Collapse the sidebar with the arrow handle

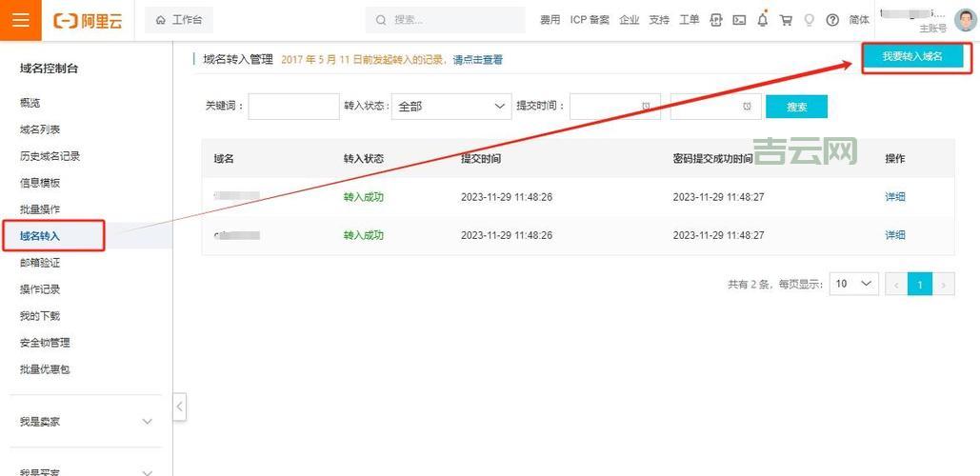click(179, 407)
